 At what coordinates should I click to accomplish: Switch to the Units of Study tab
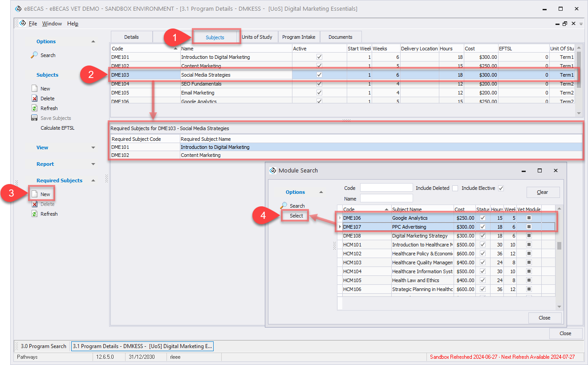coord(257,37)
